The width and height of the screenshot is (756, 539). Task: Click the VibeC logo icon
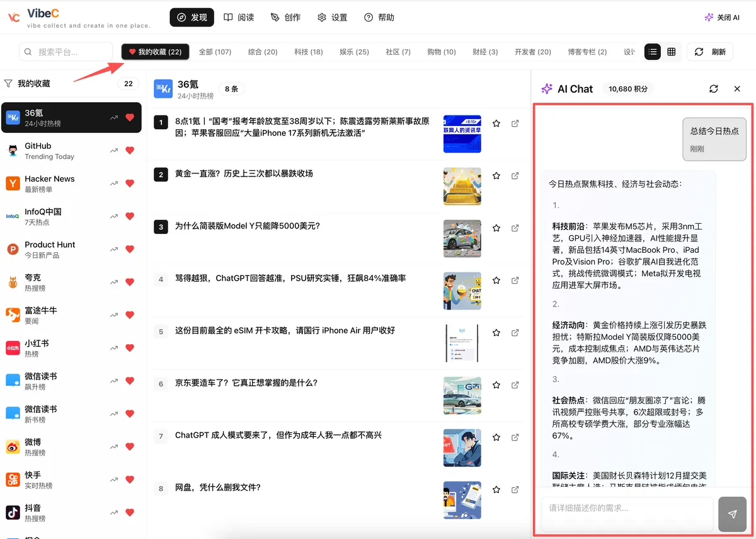click(13, 18)
